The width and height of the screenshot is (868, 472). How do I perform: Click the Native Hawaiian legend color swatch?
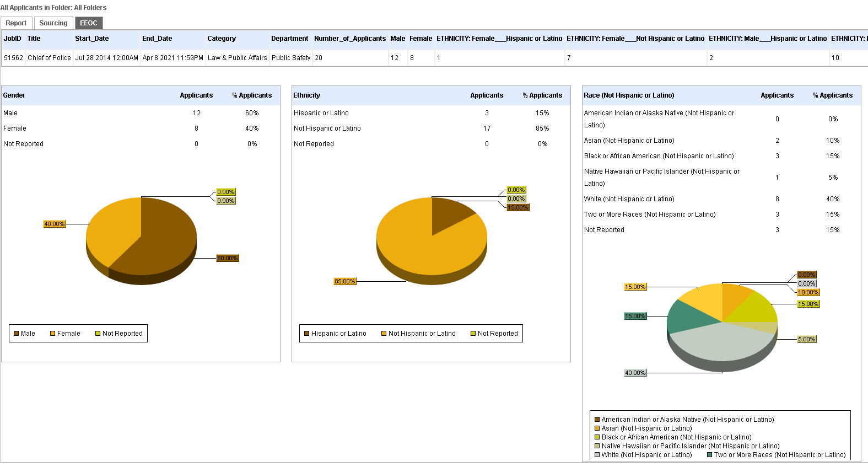597,446
